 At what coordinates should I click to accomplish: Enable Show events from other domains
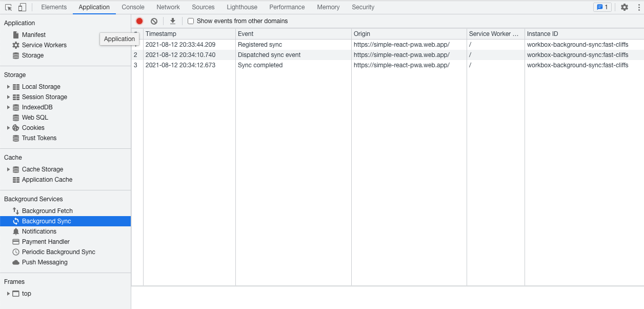click(190, 21)
